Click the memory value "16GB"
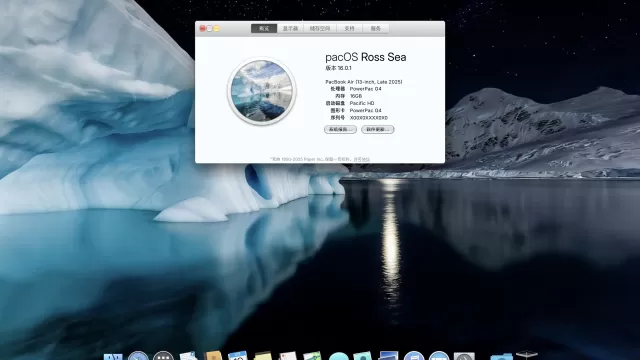The image size is (640, 360). coord(356,96)
